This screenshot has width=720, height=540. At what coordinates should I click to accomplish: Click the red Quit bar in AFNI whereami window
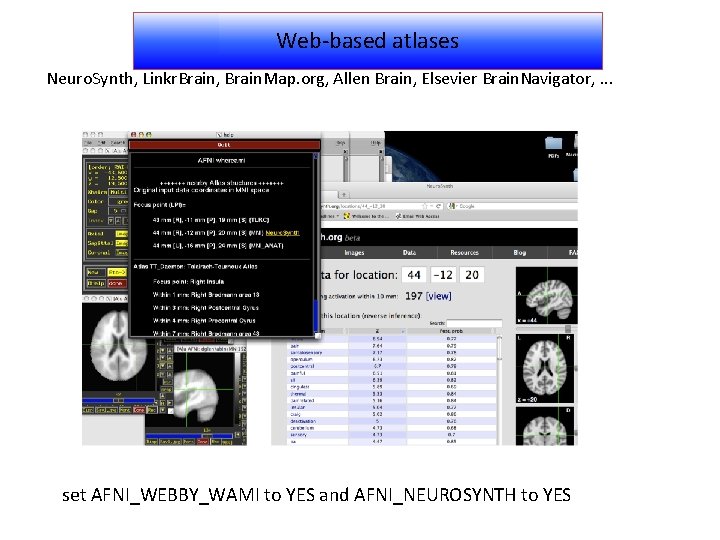coord(224,145)
